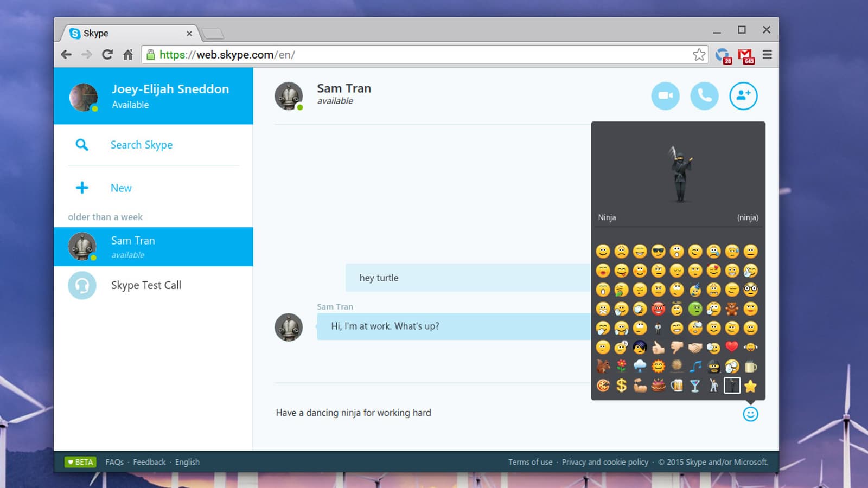Pick the smiling sun emoticon

click(x=658, y=367)
